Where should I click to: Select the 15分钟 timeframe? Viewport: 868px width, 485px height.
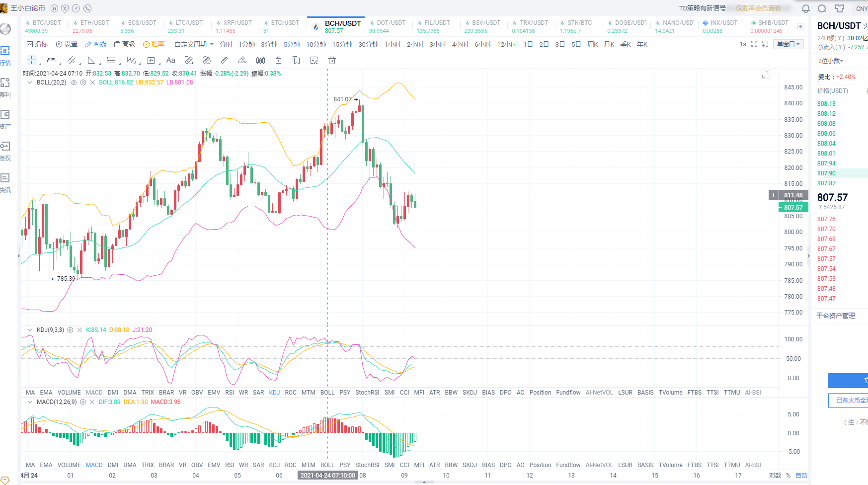click(x=342, y=44)
